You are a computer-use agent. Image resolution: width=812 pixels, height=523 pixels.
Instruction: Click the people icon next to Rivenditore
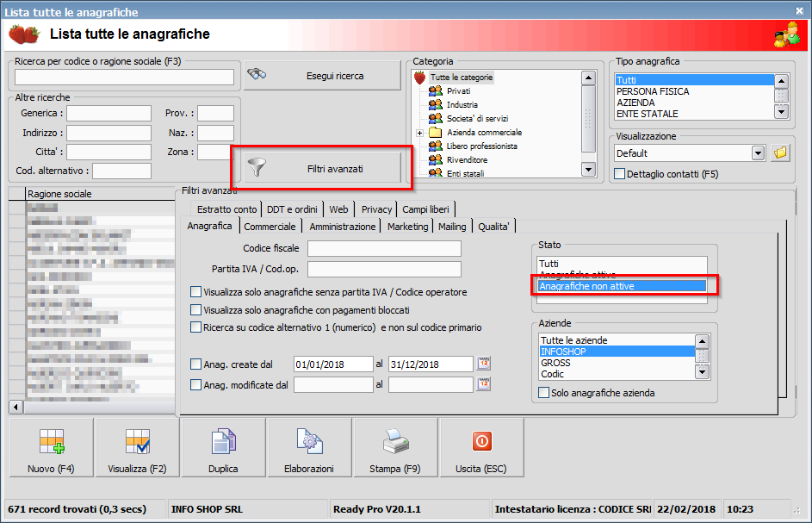pos(436,159)
